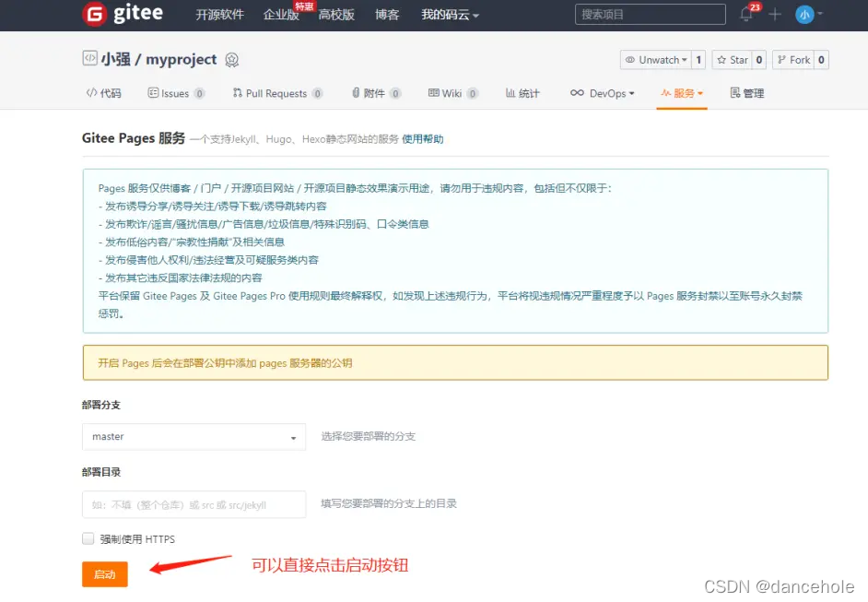Click the 选择您要部署的分支 hint text
868x602 pixels.
tap(369, 436)
